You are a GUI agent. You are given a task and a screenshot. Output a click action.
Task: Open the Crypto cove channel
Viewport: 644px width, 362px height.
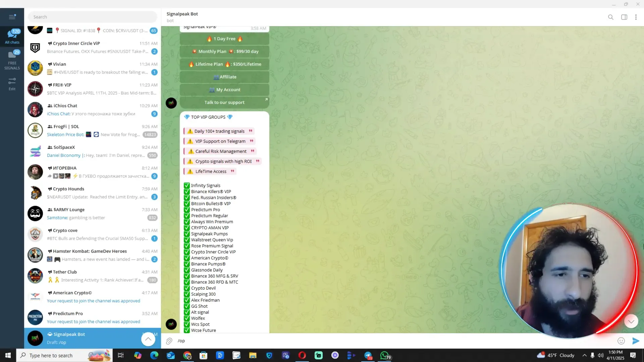pos(93,234)
